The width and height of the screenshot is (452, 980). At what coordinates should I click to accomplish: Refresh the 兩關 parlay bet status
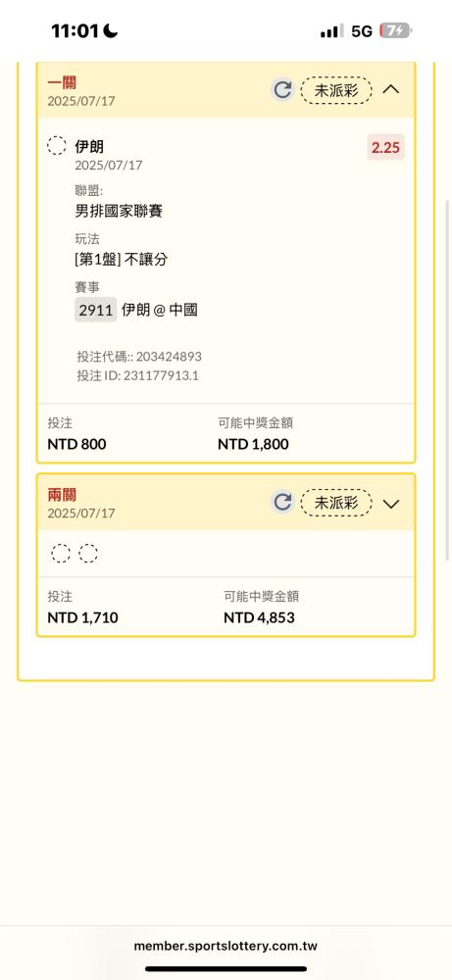click(x=282, y=502)
